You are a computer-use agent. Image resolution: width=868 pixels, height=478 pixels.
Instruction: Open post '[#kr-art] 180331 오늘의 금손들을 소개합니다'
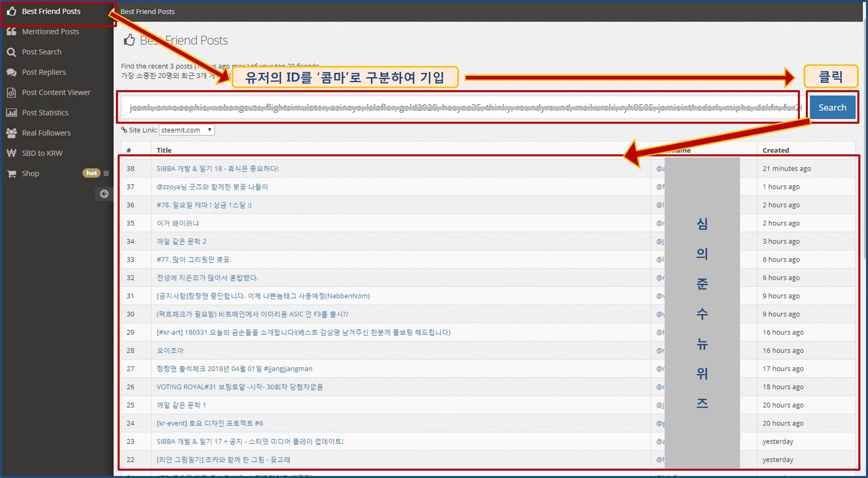click(x=303, y=332)
